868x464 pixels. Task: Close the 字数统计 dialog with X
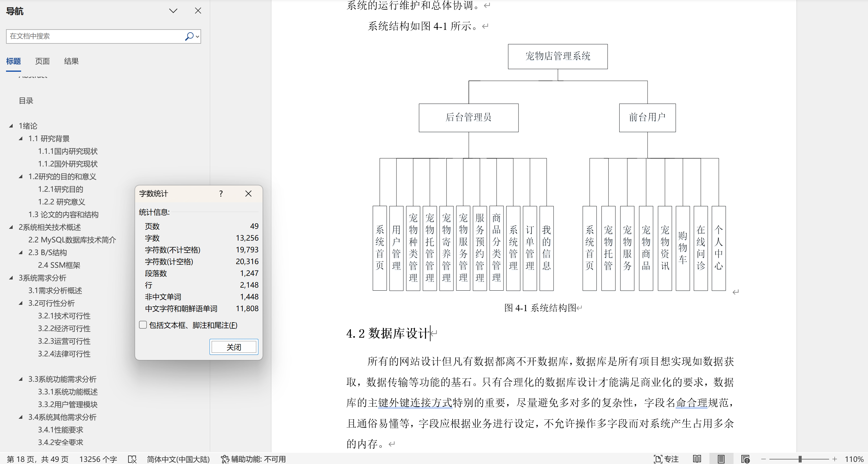tap(248, 194)
